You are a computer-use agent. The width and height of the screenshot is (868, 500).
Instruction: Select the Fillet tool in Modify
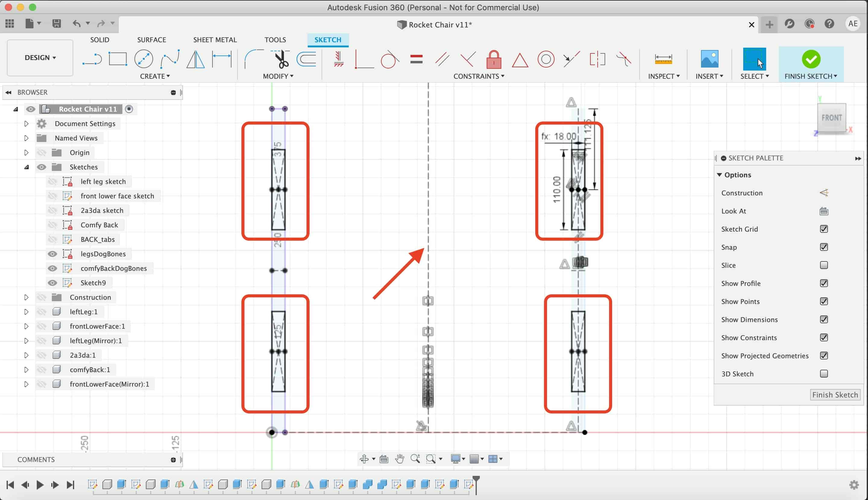point(254,59)
